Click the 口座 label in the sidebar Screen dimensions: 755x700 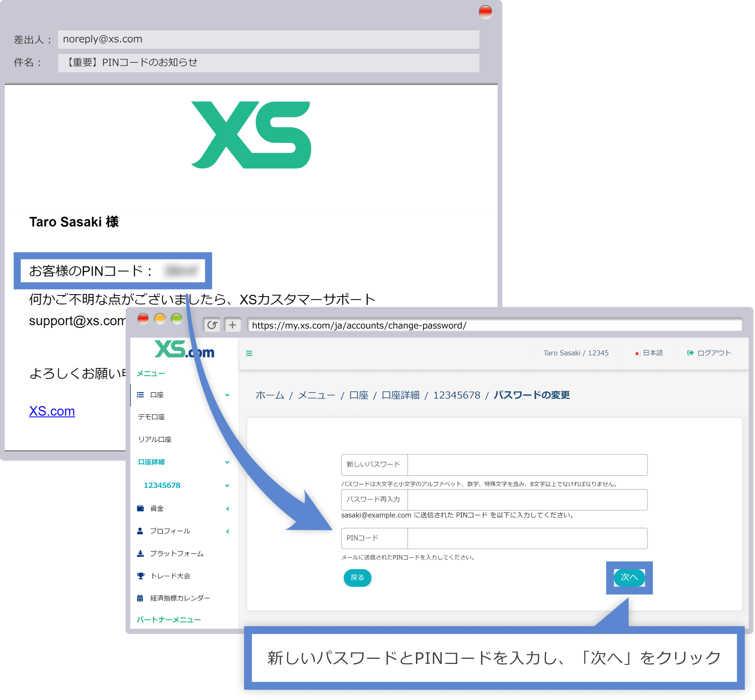[x=157, y=395]
